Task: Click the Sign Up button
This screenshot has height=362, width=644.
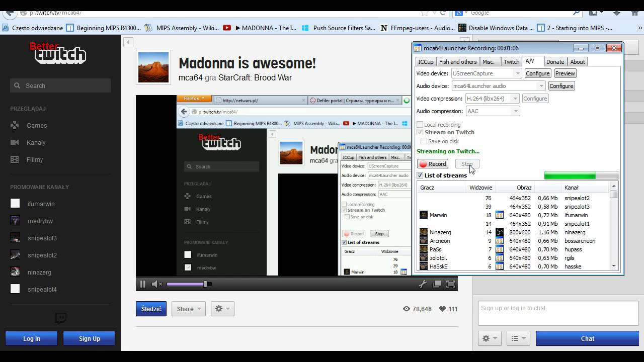Action: pos(89,338)
